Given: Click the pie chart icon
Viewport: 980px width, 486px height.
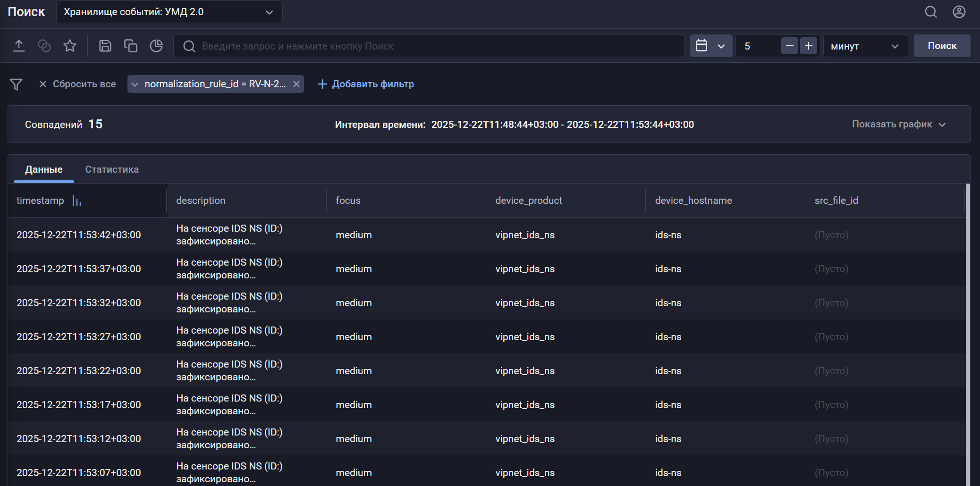Looking at the screenshot, I should pyautogui.click(x=156, y=46).
